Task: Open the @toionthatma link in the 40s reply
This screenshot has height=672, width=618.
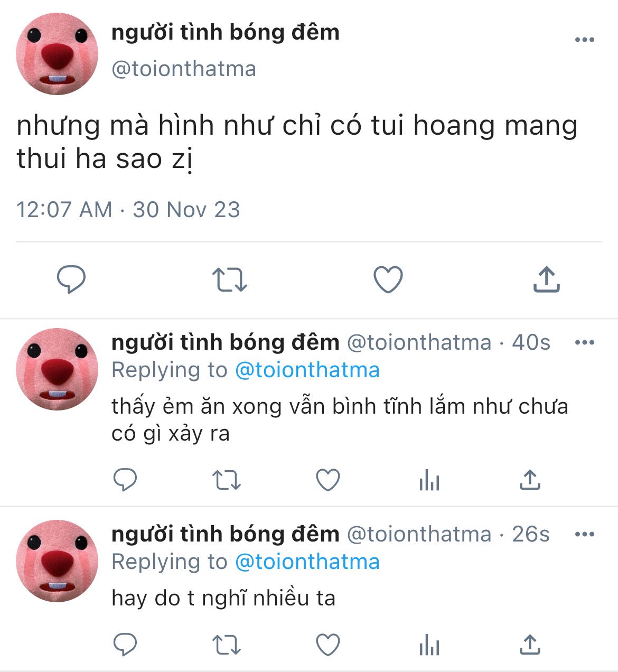Action: coord(307,370)
